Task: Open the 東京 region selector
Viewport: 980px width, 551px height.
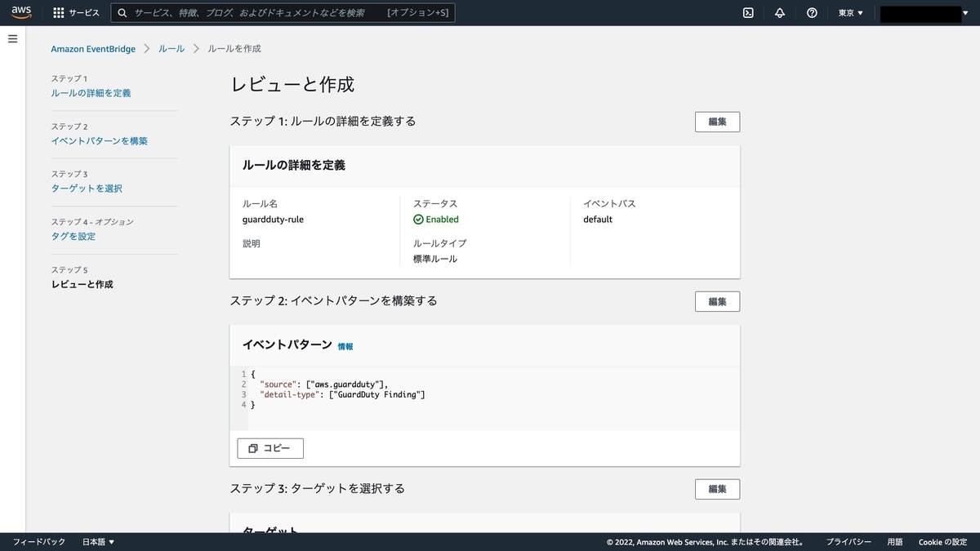Action: 849,12
